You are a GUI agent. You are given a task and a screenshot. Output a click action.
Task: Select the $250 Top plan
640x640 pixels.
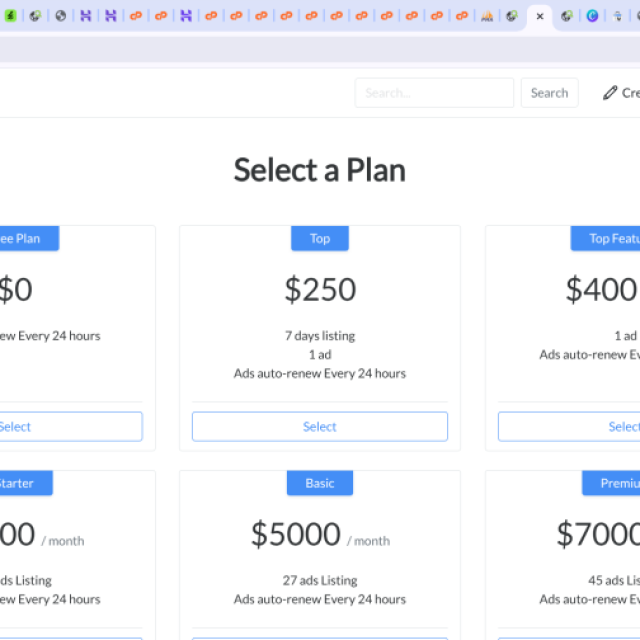tap(320, 427)
